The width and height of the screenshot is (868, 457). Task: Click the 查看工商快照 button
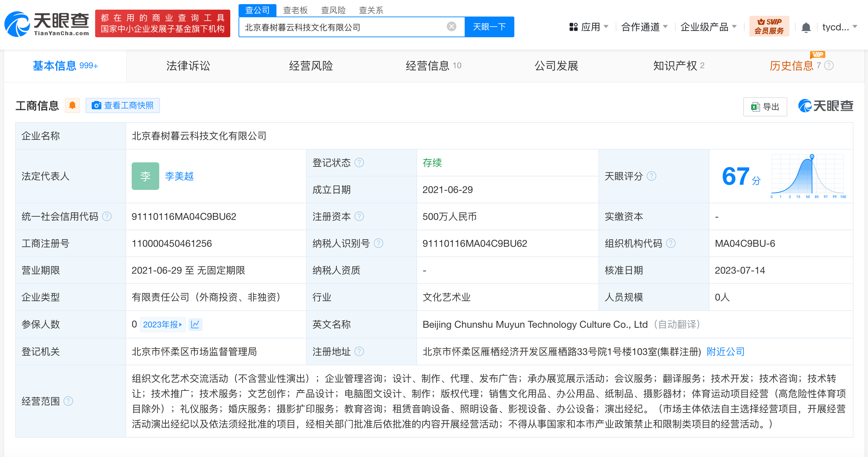tap(122, 105)
